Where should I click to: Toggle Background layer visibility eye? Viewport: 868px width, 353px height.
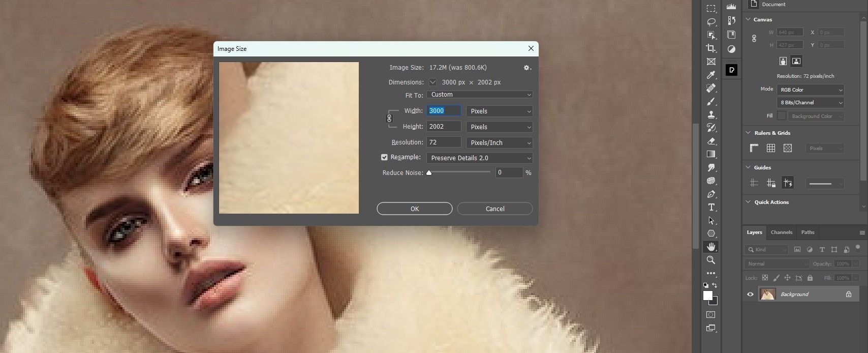(750, 294)
